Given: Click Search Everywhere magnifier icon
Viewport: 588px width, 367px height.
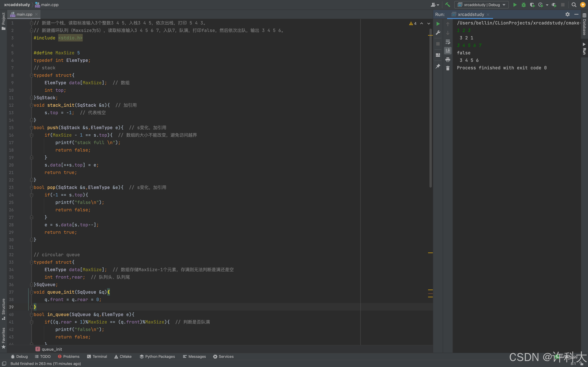Looking at the screenshot, I should [x=574, y=5].
